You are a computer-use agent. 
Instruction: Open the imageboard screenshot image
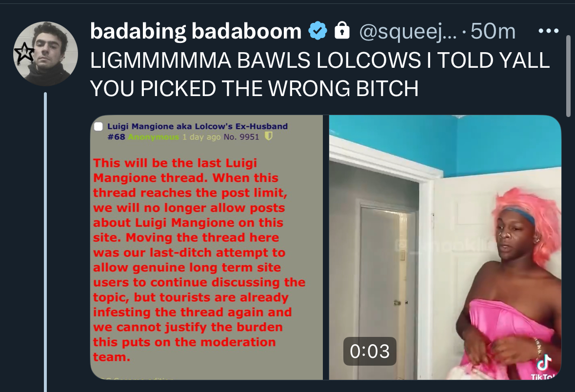point(206,247)
